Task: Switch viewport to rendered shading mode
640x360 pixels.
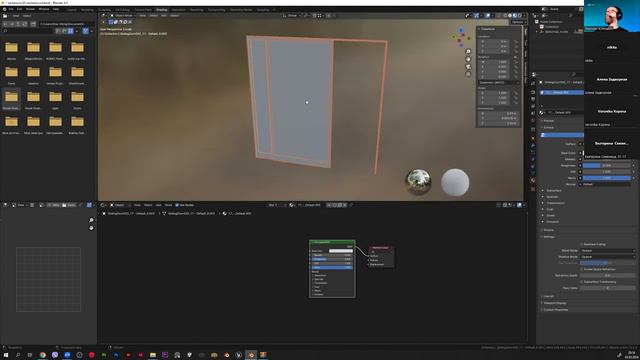Action: point(520,16)
